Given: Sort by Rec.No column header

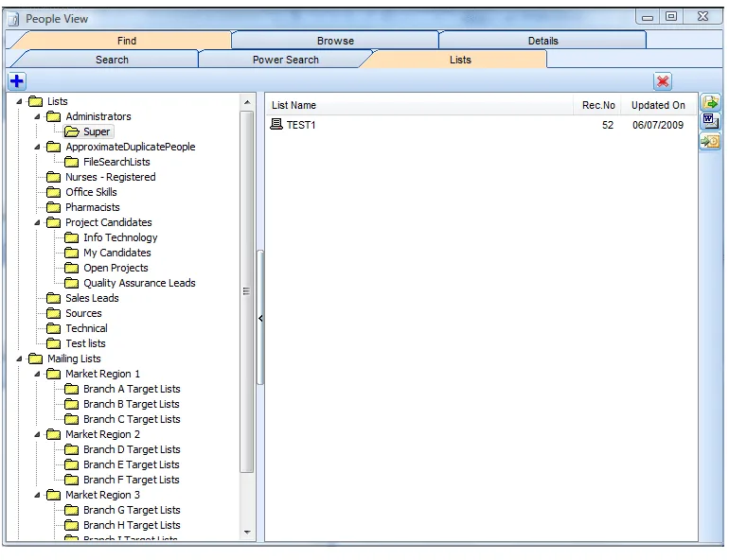Looking at the screenshot, I should point(598,105).
